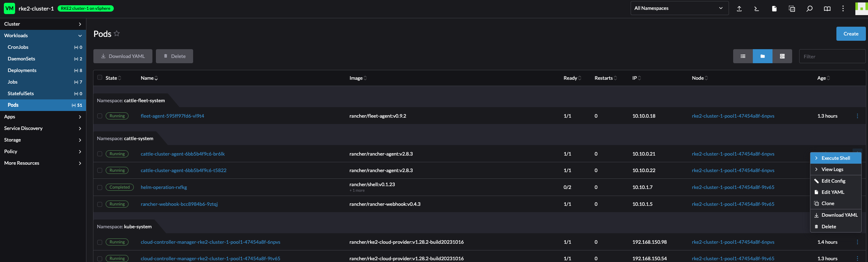
Task: Open row actions for cloud-controller-manager 6npvs pod
Action: coord(857,242)
